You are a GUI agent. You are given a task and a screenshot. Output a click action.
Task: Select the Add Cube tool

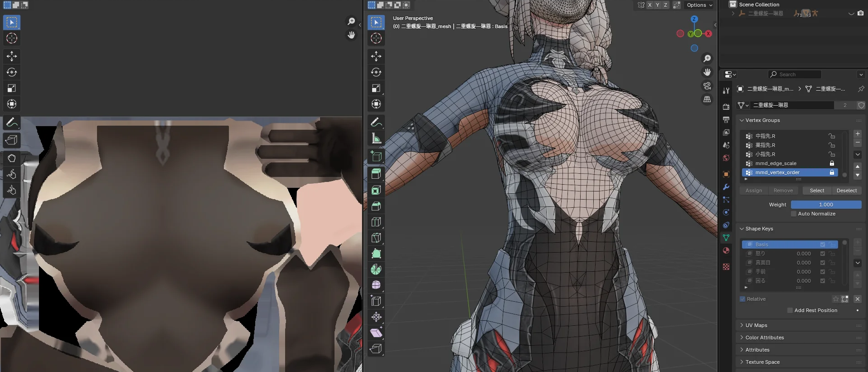376,156
